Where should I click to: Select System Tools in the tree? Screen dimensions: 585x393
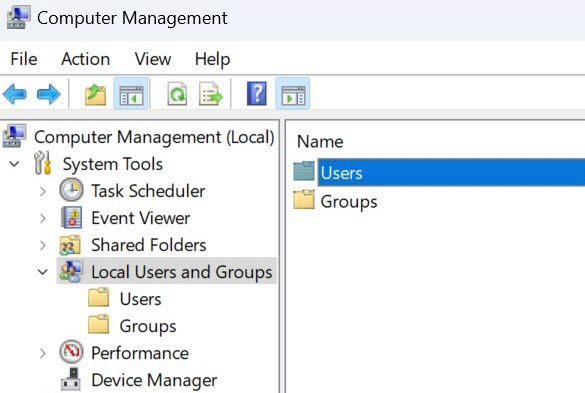pyautogui.click(x=113, y=164)
